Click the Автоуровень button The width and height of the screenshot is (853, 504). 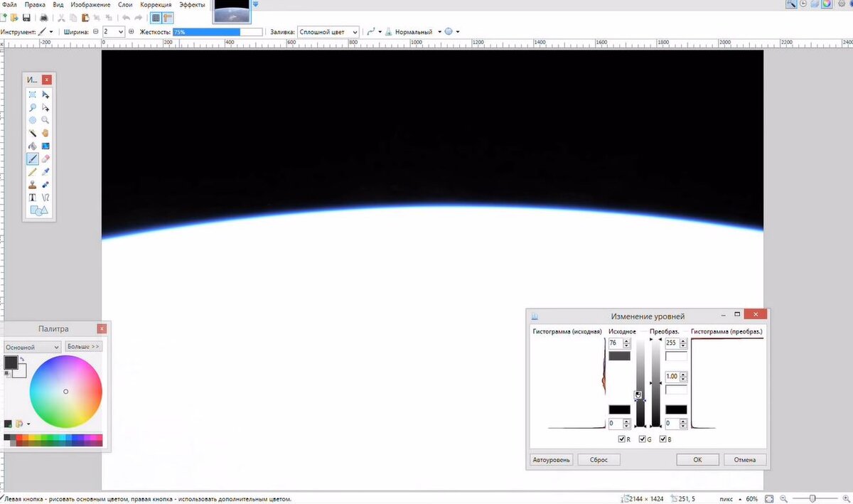pos(552,460)
